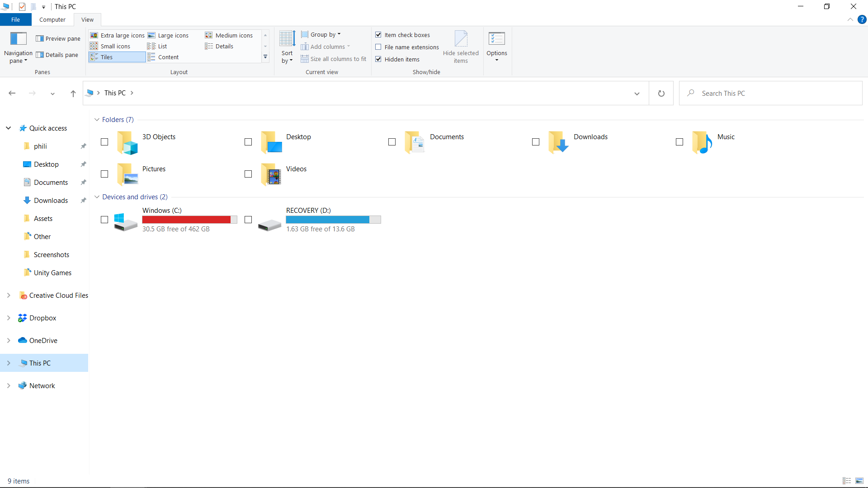Click the Windows (C:) drive icon

125,221
